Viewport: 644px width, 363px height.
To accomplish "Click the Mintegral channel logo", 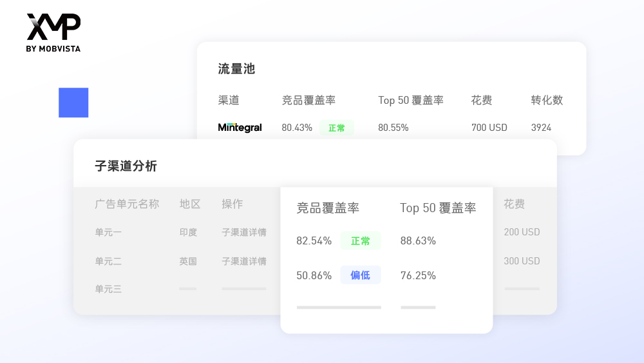I will (240, 128).
